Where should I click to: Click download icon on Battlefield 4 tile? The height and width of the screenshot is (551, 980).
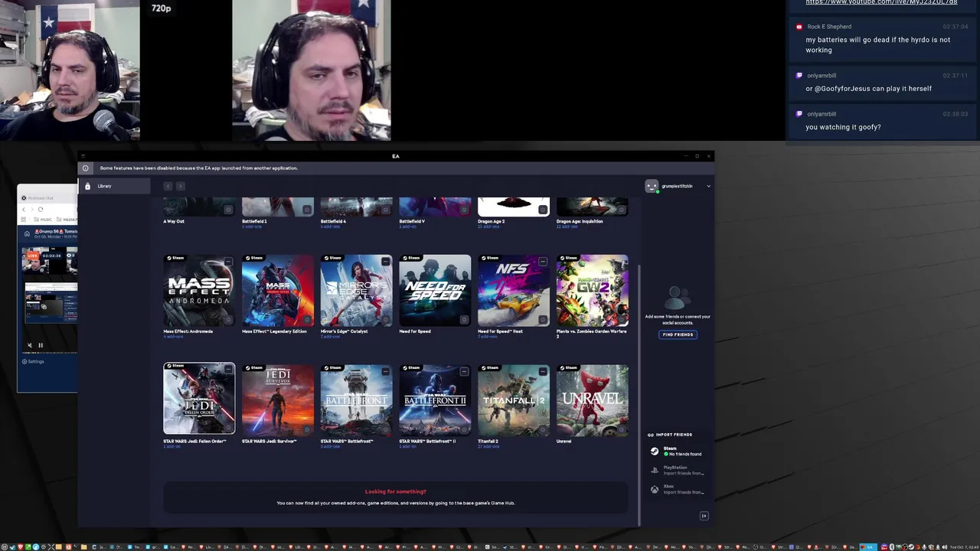[385, 209]
